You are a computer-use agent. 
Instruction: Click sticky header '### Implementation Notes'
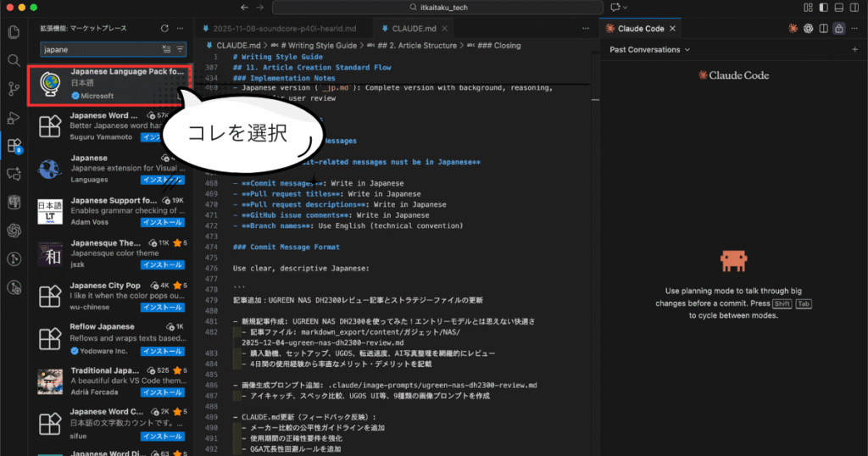point(284,78)
